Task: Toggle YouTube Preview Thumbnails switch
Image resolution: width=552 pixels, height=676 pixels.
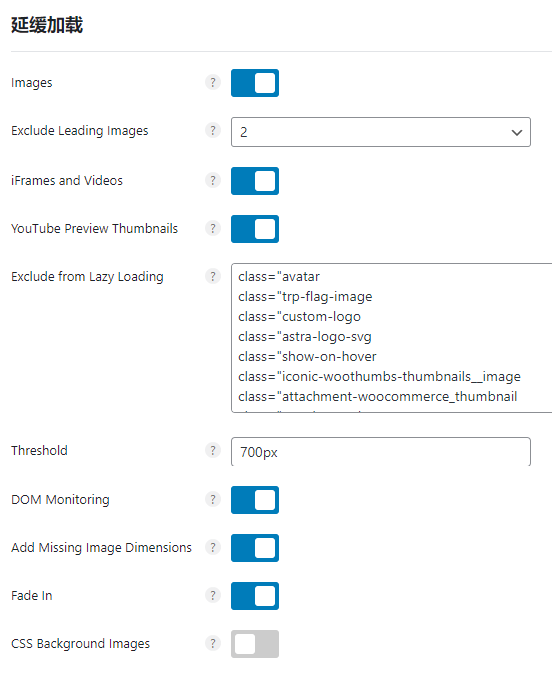Action: [255, 229]
